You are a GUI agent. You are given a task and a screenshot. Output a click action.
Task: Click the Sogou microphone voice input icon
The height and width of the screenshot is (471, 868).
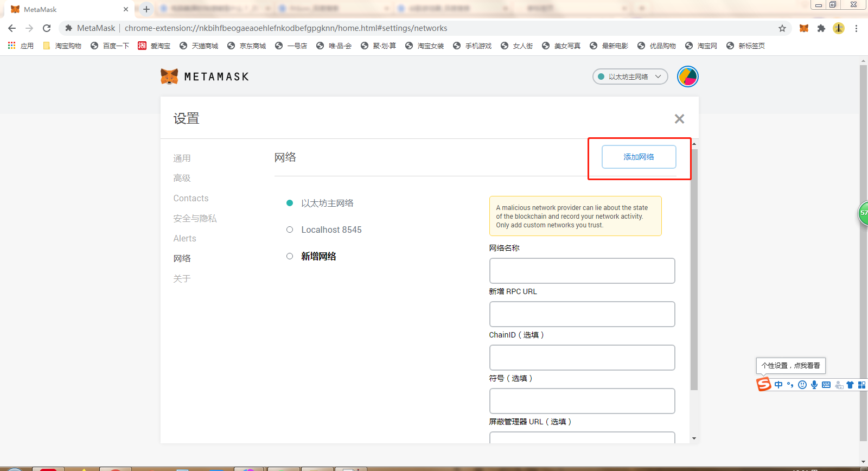point(814,385)
